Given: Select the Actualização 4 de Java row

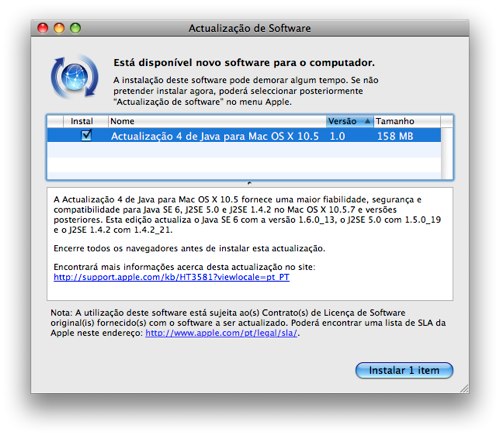Looking at the screenshot, I should coord(244,136).
